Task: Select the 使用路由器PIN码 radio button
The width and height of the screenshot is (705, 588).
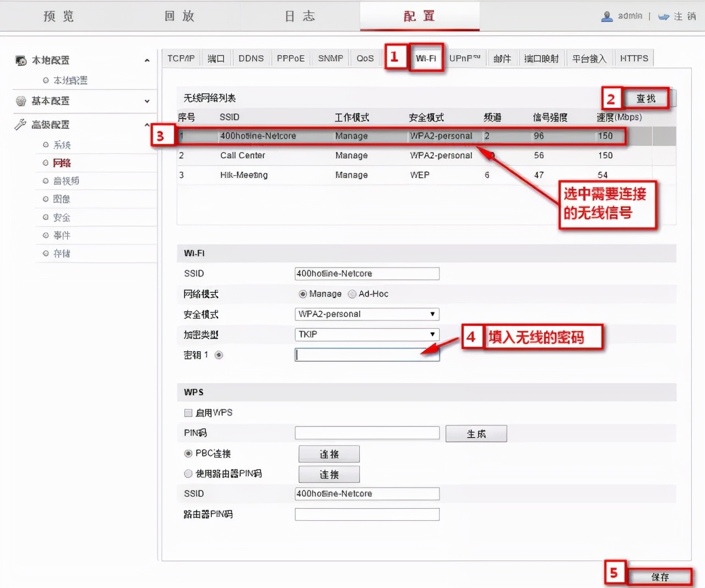Action: [x=188, y=473]
